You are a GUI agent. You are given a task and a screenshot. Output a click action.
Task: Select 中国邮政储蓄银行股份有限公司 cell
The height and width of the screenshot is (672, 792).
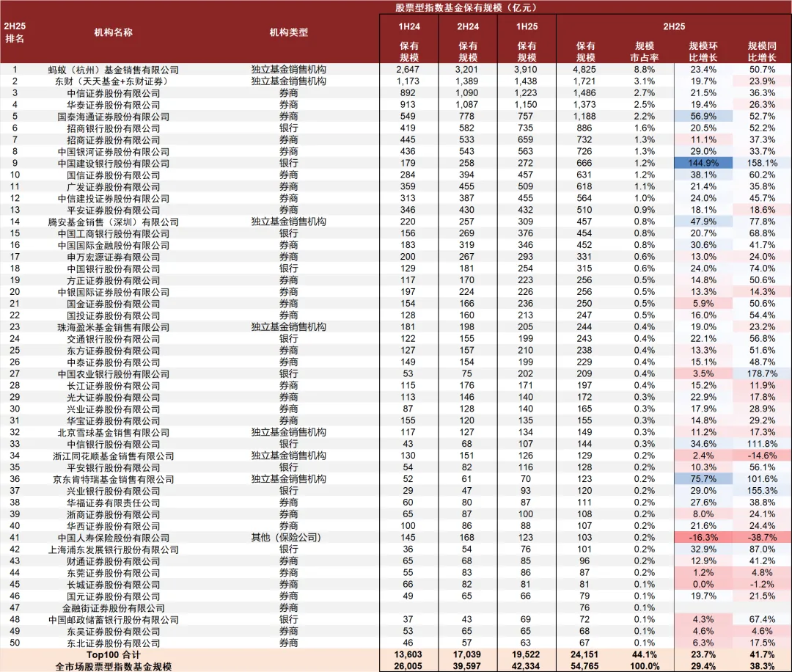click(113, 620)
